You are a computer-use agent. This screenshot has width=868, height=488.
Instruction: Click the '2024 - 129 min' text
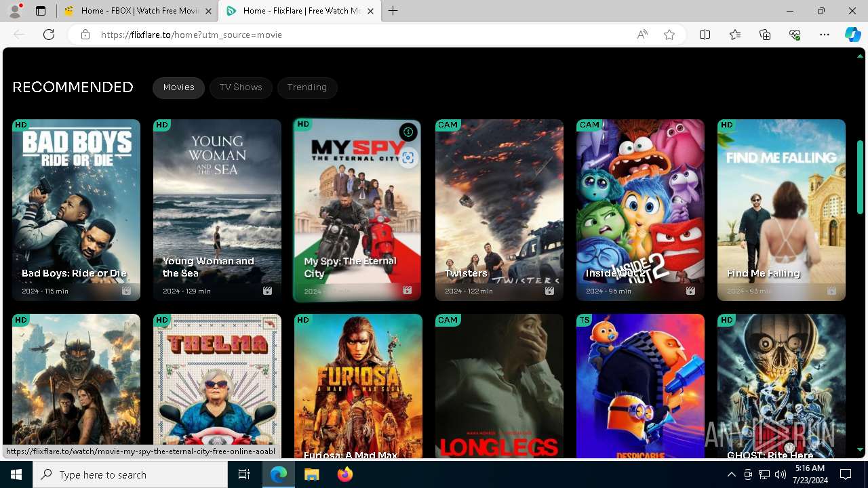(186, 291)
